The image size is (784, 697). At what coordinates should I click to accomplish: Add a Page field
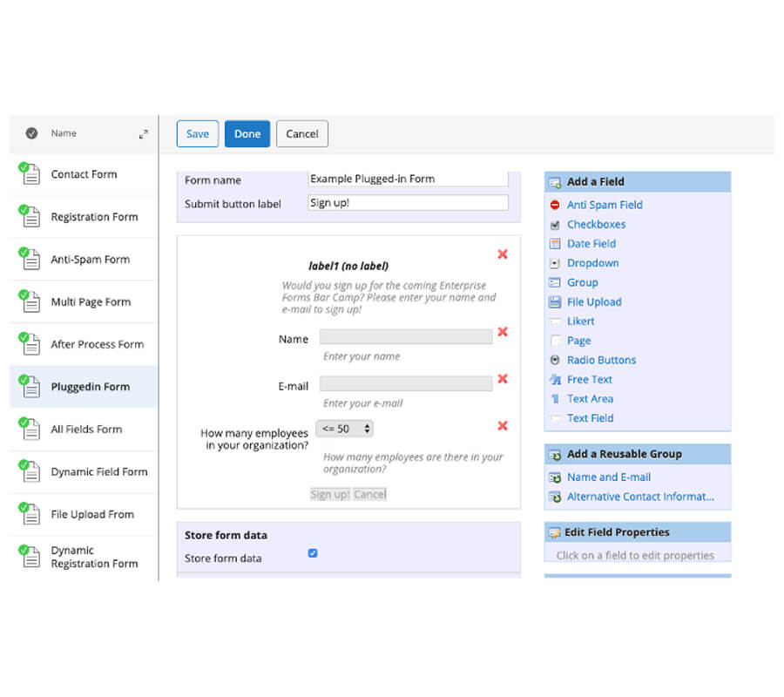tap(578, 341)
